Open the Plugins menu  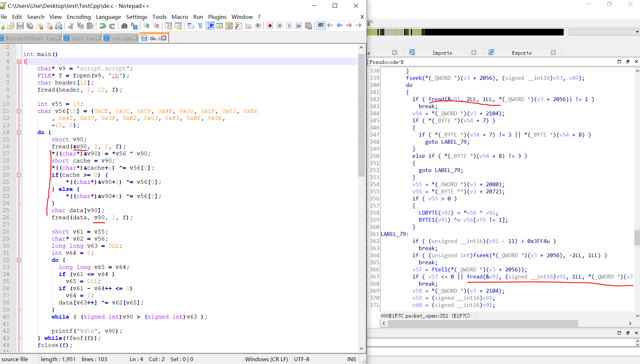(x=217, y=17)
